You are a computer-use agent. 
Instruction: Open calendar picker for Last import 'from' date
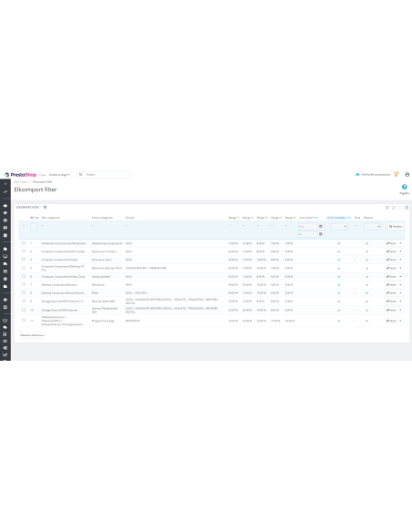pos(320,226)
